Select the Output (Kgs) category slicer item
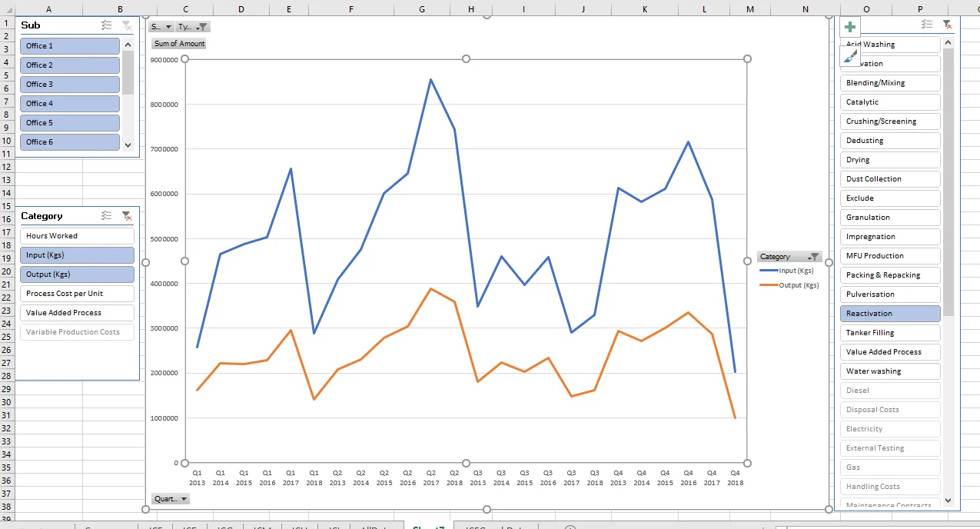 [77, 274]
